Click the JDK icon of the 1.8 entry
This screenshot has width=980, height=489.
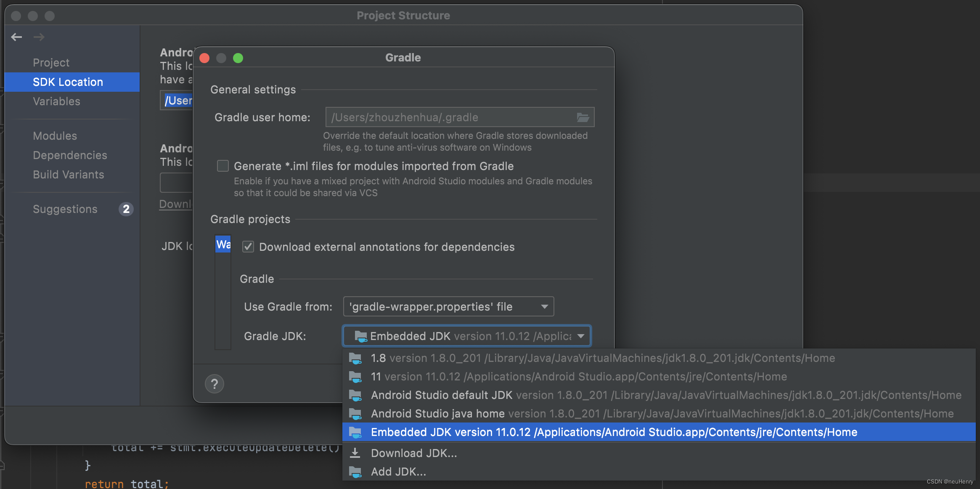[355, 358]
